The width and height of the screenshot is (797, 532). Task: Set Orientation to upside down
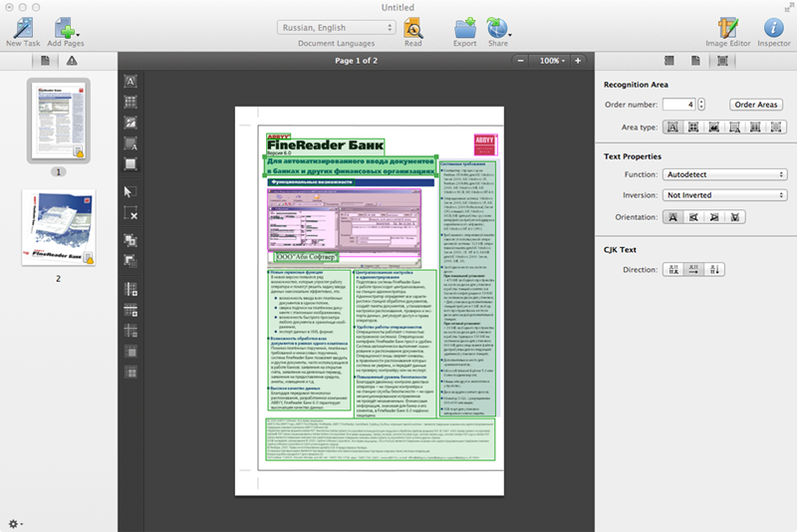point(735,217)
